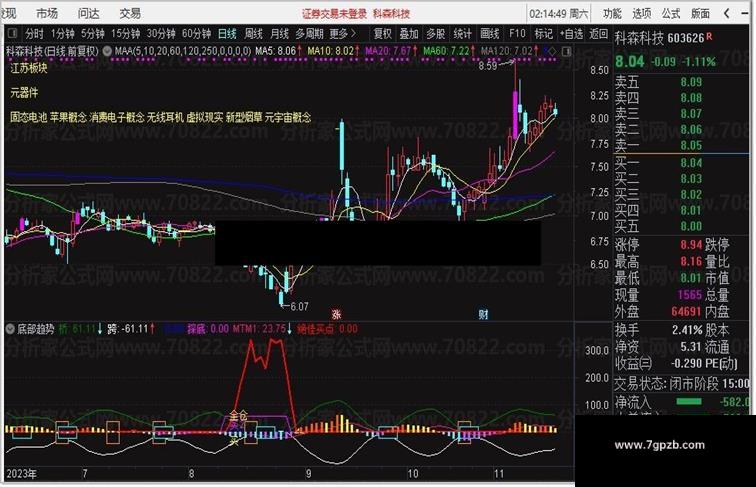Click the 交易状态 闭市阶段 status row
The width and height of the screenshot is (756, 487).
(x=681, y=384)
